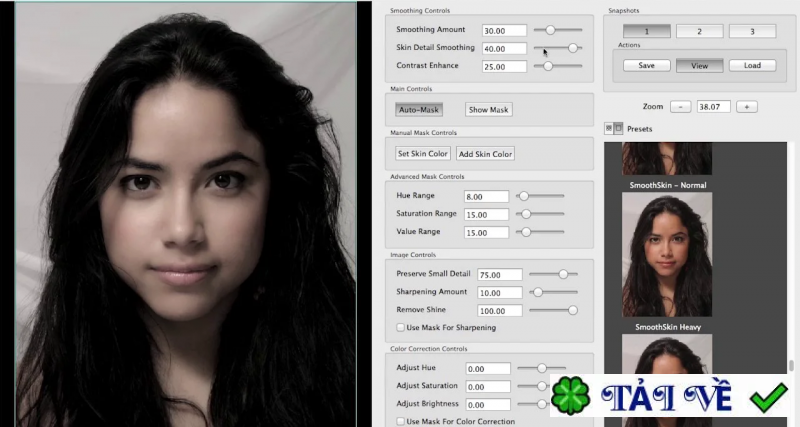Click the 'Smoothing Amount' label
The width and height of the screenshot is (800, 427).
[430, 30]
